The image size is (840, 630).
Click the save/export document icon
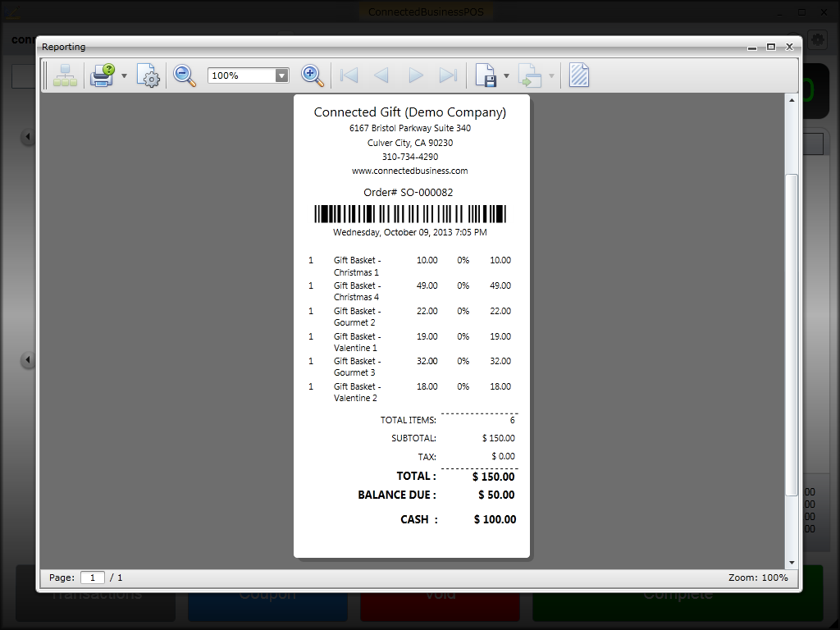click(486, 76)
